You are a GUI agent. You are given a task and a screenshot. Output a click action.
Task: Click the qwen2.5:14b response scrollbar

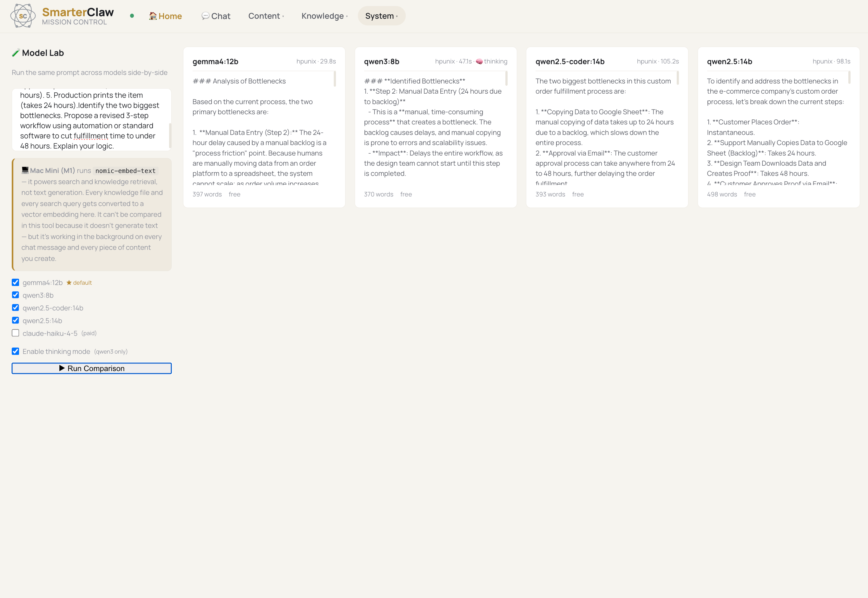pos(849,77)
